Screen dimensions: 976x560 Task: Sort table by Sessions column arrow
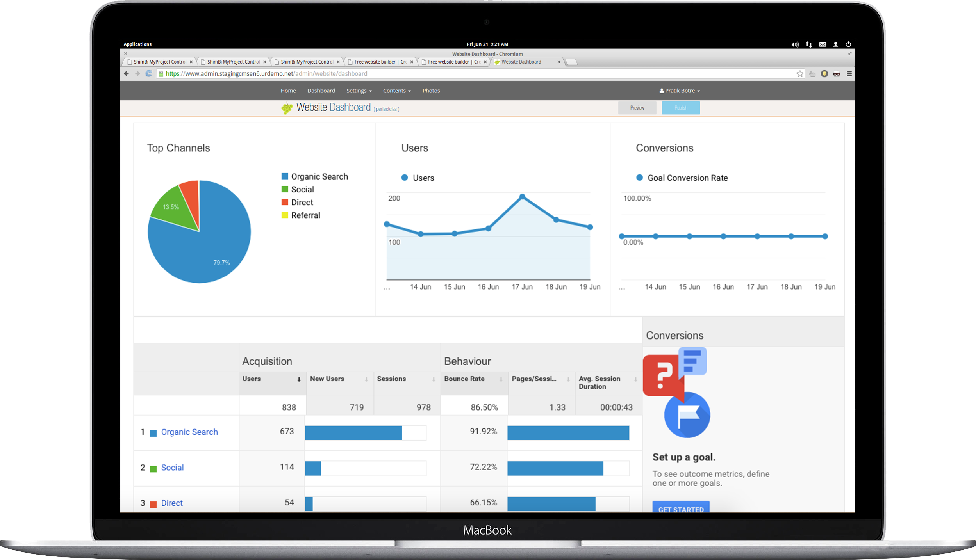coord(434,379)
